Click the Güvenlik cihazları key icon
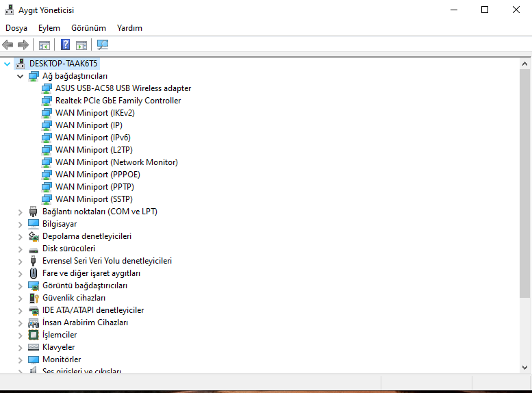Screen dimensions: 532x393 (x=34, y=298)
